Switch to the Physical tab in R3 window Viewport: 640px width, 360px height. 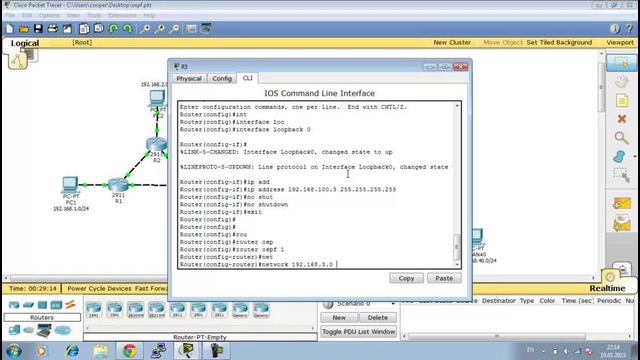pyautogui.click(x=189, y=78)
